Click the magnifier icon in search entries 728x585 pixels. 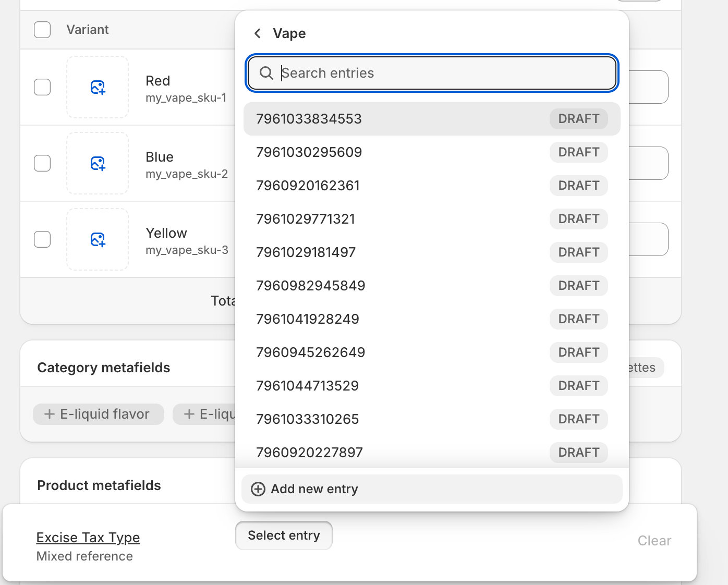point(266,73)
